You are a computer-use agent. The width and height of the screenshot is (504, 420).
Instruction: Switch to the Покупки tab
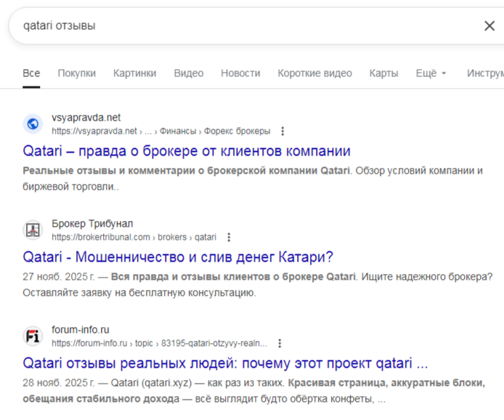(x=76, y=73)
